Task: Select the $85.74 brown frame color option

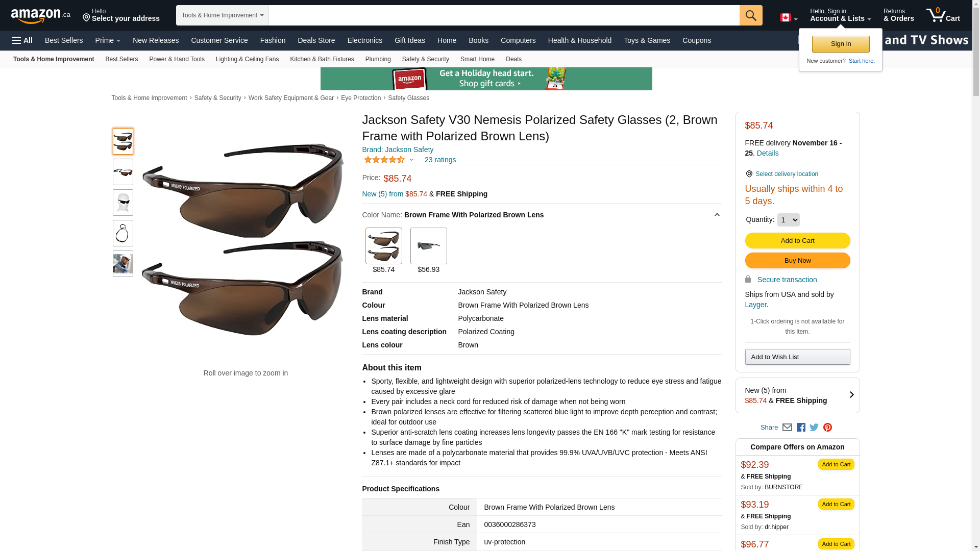Action: pyautogui.click(x=383, y=246)
